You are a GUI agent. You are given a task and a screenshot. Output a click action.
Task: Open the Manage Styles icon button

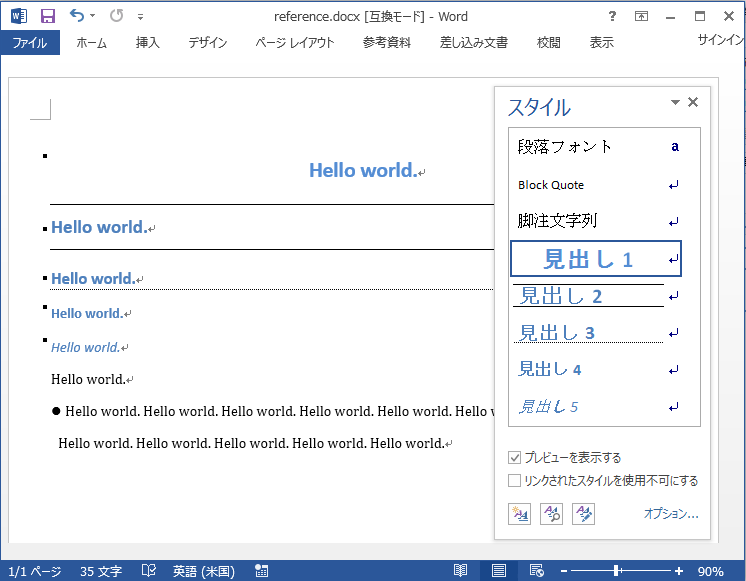(x=583, y=514)
